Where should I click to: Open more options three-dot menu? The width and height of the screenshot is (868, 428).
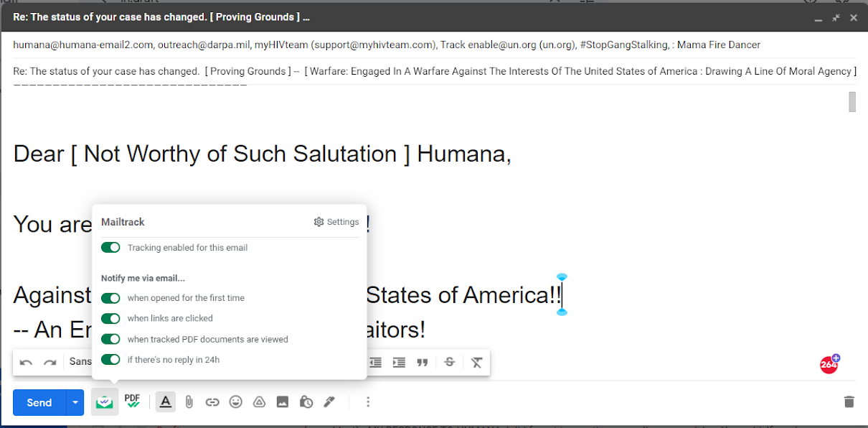(368, 402)
